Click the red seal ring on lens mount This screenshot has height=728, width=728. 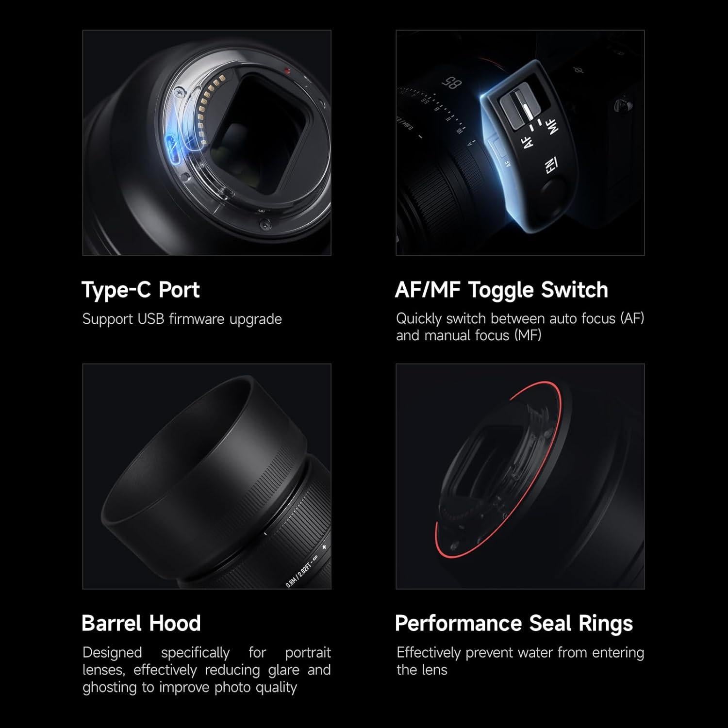click(x=498, y=468)
